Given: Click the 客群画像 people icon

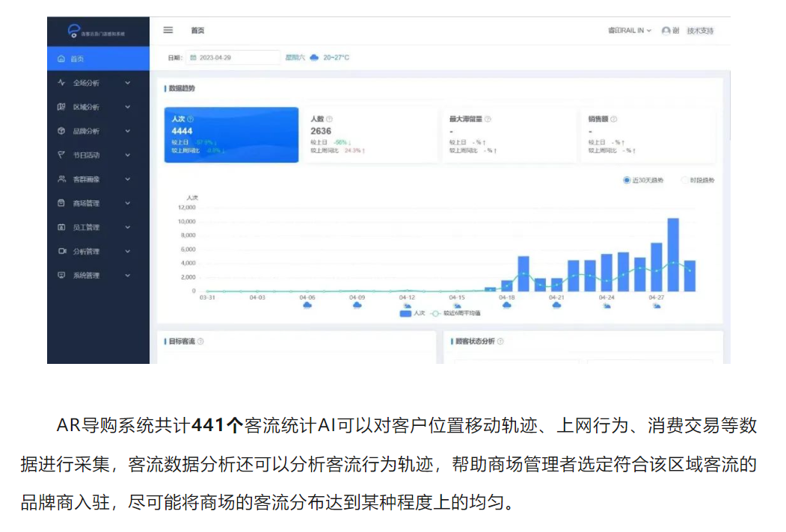Looking at the screenshot, I should tap(61, 179).
